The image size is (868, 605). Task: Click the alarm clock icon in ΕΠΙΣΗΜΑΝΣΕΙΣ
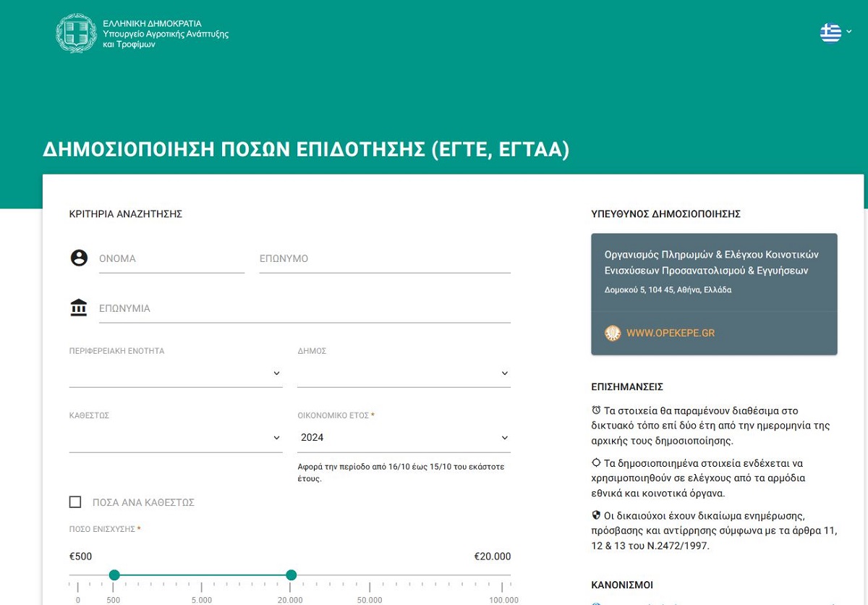596,410
